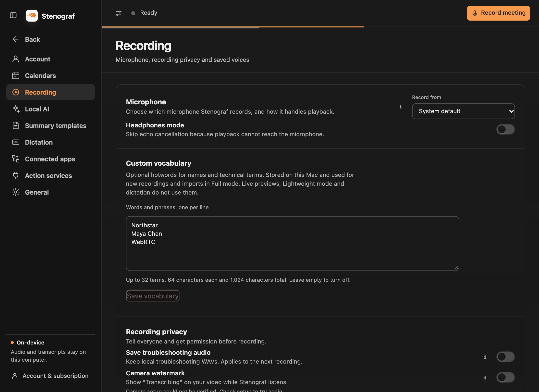Turn on Save troubleshooting audio
This screenshot has width=539, height=392.
[505, 357]
